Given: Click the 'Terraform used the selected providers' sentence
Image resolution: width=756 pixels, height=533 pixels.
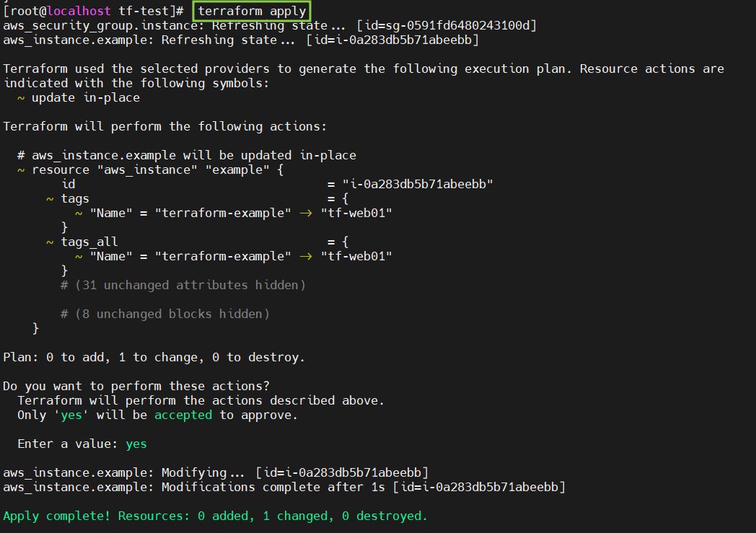Looking at the screenshot, I should pyautogui.click(x=364, y=69).
